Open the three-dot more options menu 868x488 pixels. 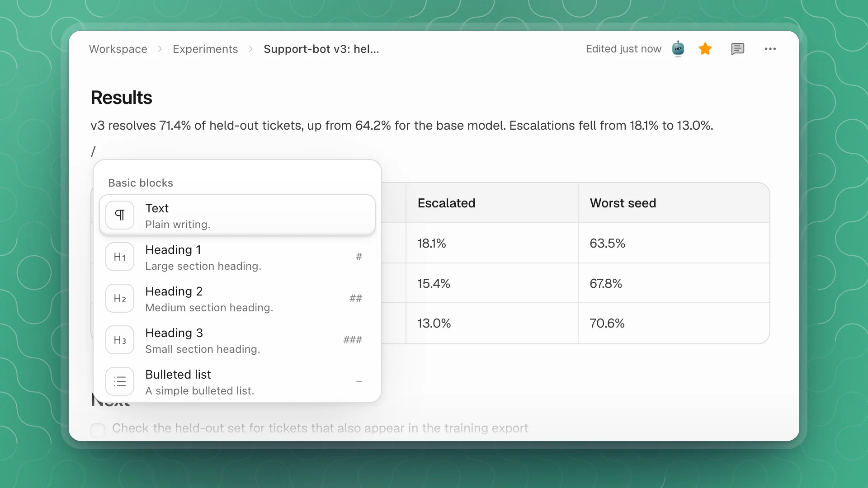770,49
